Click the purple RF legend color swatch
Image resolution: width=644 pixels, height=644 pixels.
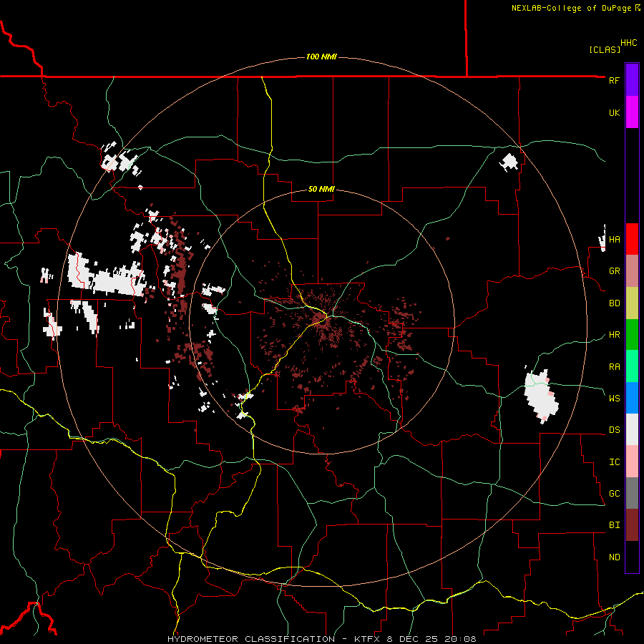tap(632, 79)
